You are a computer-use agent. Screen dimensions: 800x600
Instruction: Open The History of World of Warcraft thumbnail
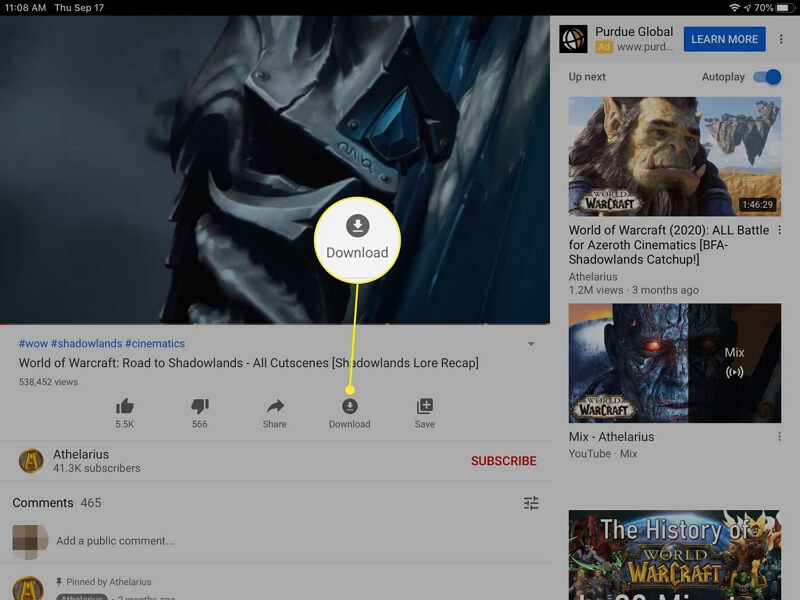coord(674,555)
